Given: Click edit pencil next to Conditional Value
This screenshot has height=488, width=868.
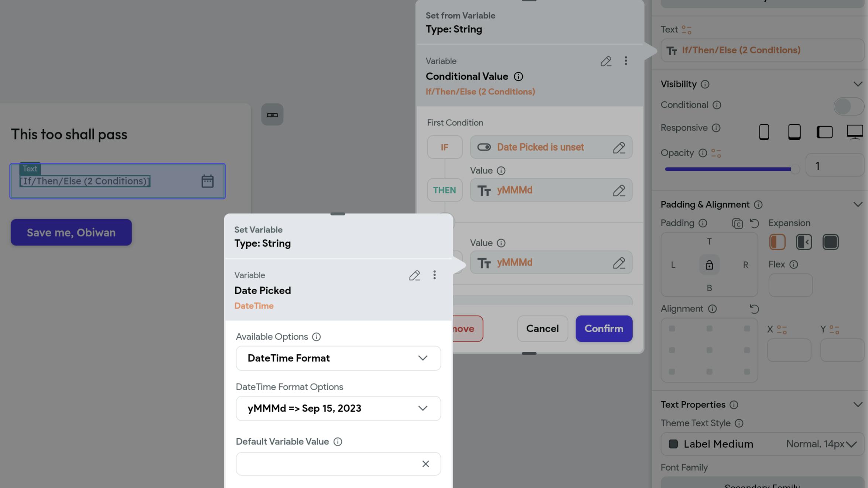Looking at the screenshot, I should coord(606,61).
